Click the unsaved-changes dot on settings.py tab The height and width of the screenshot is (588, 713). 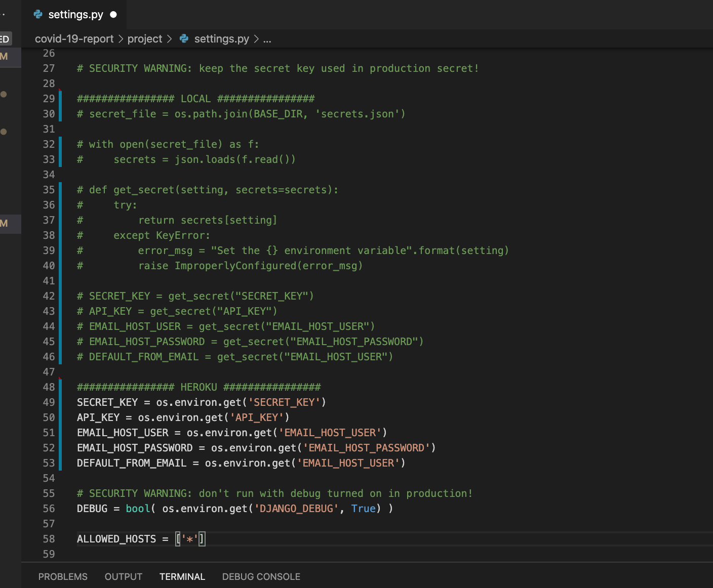pyautogui.click(x=113, y=15)
